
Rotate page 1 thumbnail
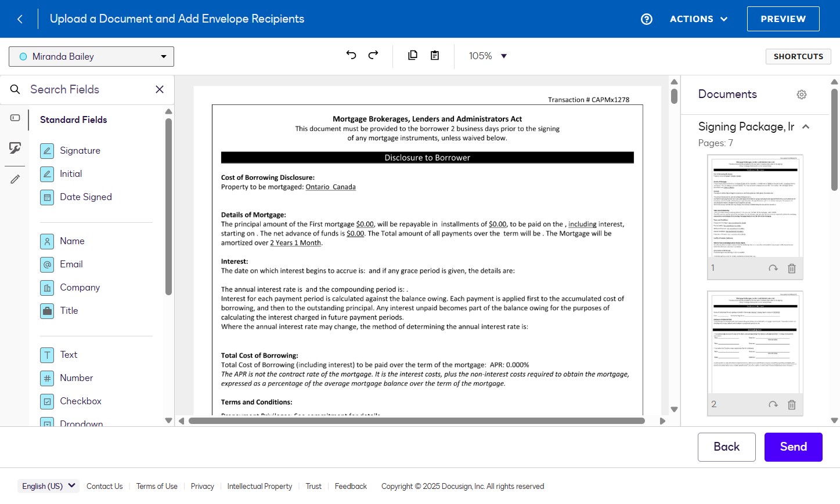773,269
